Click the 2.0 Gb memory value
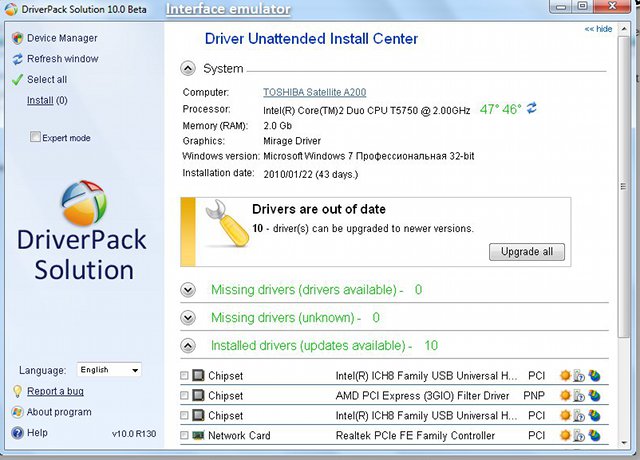 (x=278, y=125)
